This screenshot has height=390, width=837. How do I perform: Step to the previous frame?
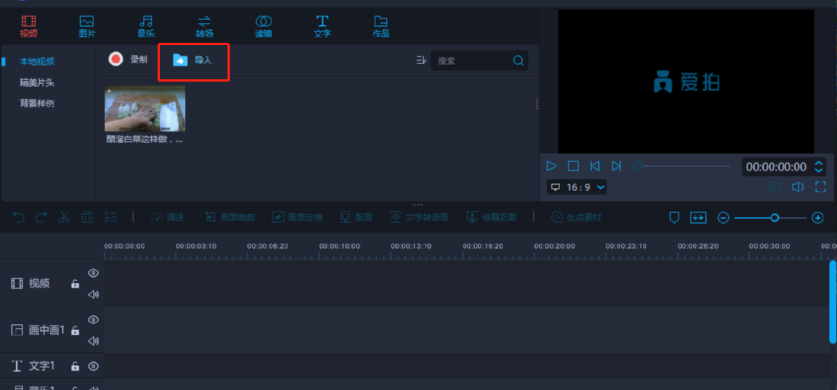(x=595, y=166)
